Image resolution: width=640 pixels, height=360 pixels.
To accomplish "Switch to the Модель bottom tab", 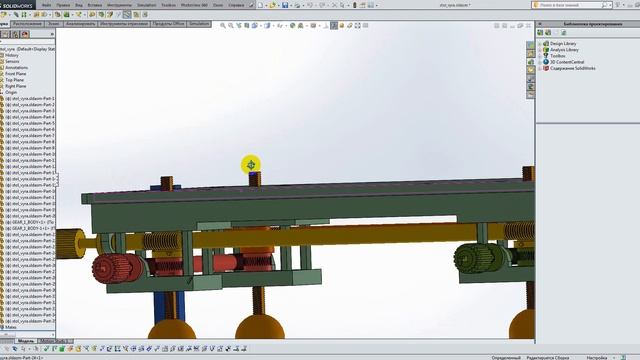I will tap(26, 341).
